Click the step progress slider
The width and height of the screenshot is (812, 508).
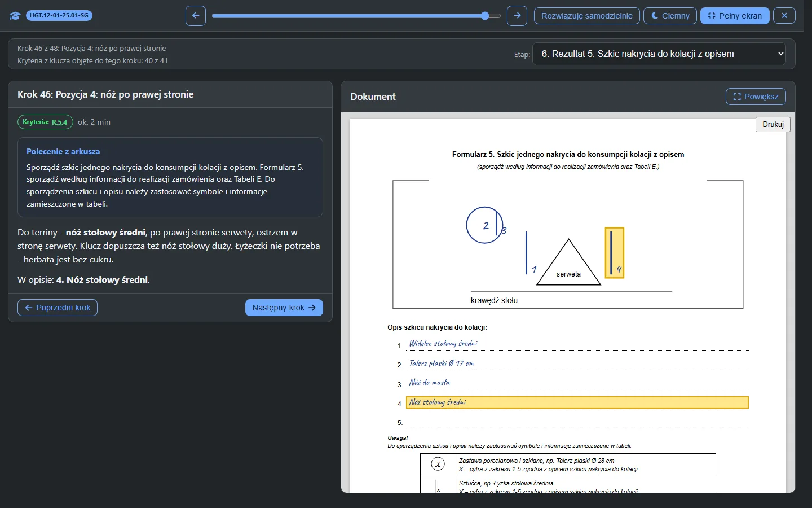(x=356, y=16)
